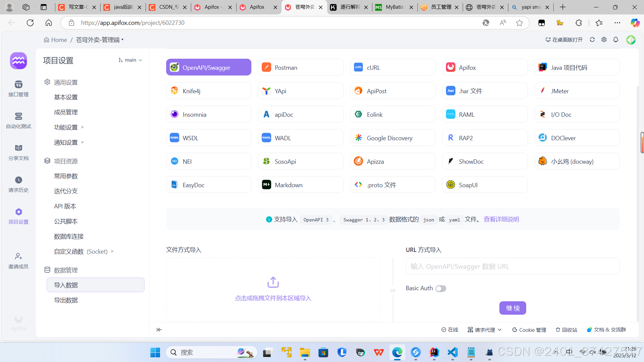Image resolution: width=644 pixels, height=362 pixels.
Task: Open 文档 & 交流群 link
Action: (606, 330)
